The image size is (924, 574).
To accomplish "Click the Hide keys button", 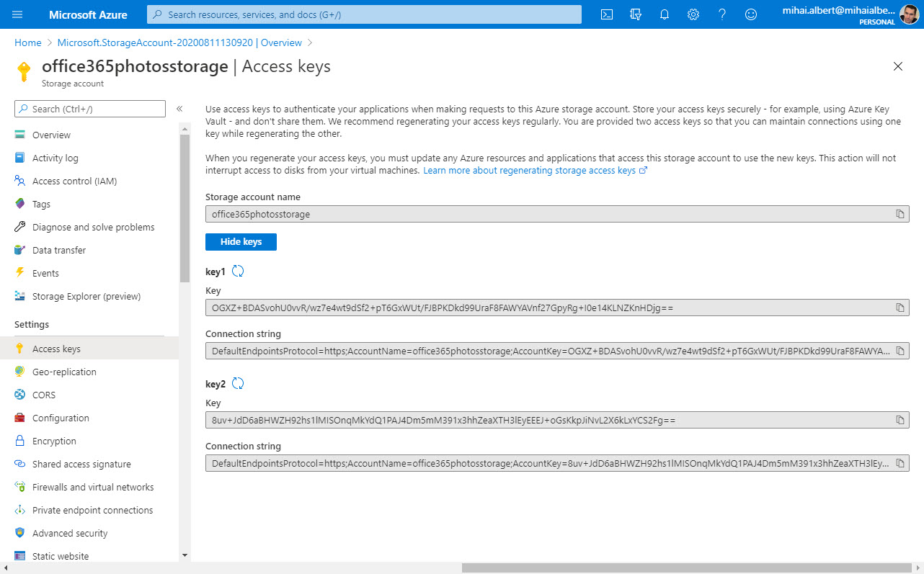I will pos(241,242).
